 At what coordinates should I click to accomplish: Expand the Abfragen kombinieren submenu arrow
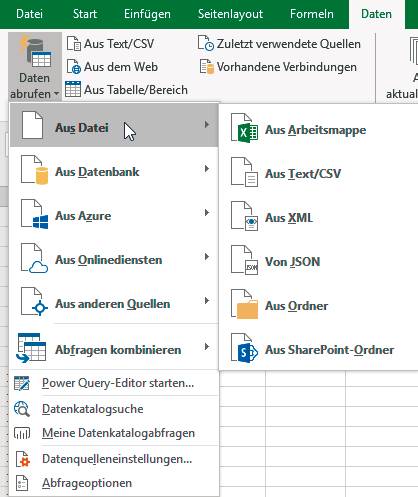point(207,347)
